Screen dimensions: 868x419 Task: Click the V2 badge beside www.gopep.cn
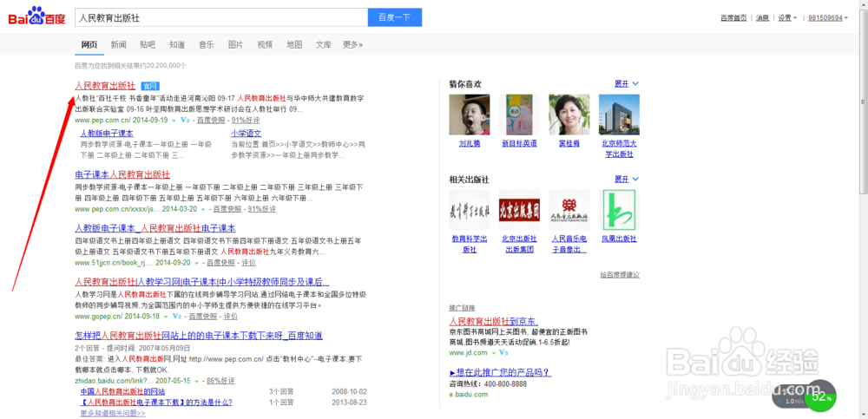tap(177, 317)
